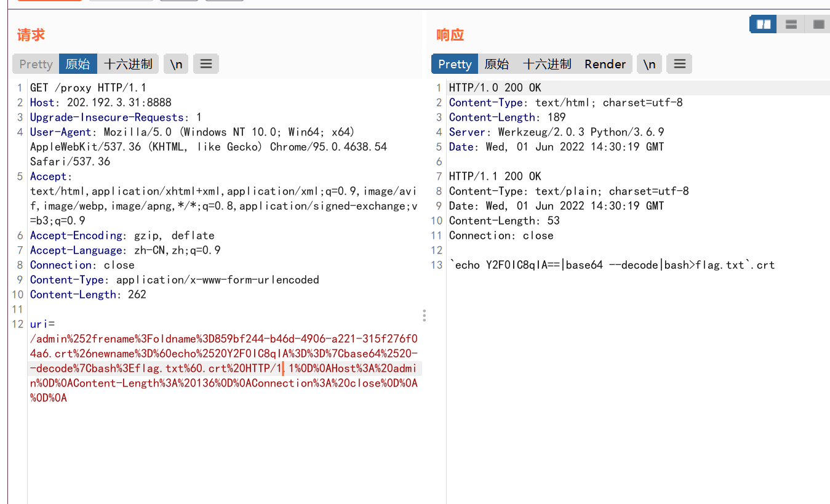Click the 请求 (Request) panel heading
Viewport: 830px width, 504px height.
click(x=31, y=35)
